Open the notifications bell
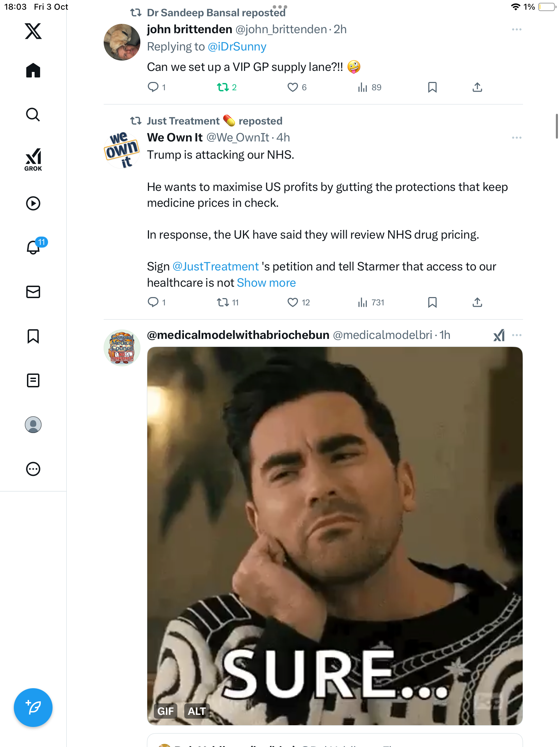The width and height of the screenshot is (560, 747). click(33, 247)
